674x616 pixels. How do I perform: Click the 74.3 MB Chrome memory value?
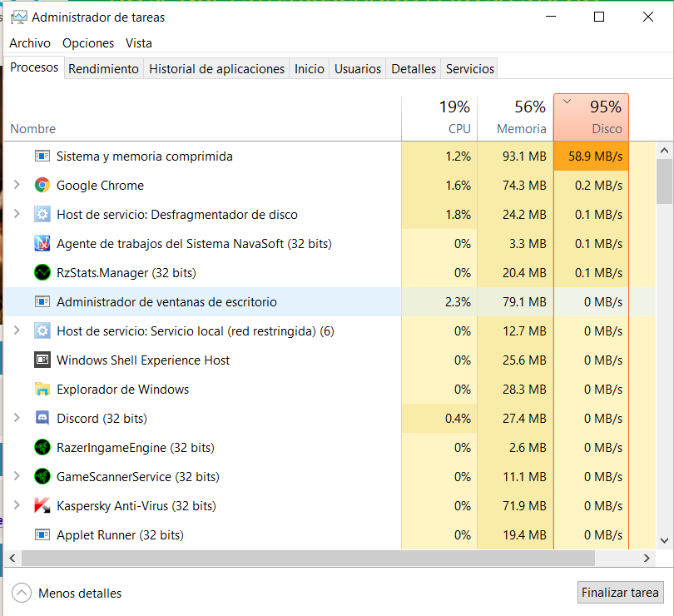(524, 185)
